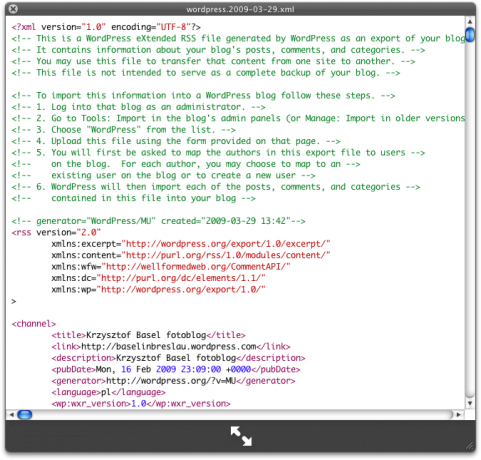Click the <wp:wxr_version>1.0 line
Screen dimensions: 481x460
(141, 404)
